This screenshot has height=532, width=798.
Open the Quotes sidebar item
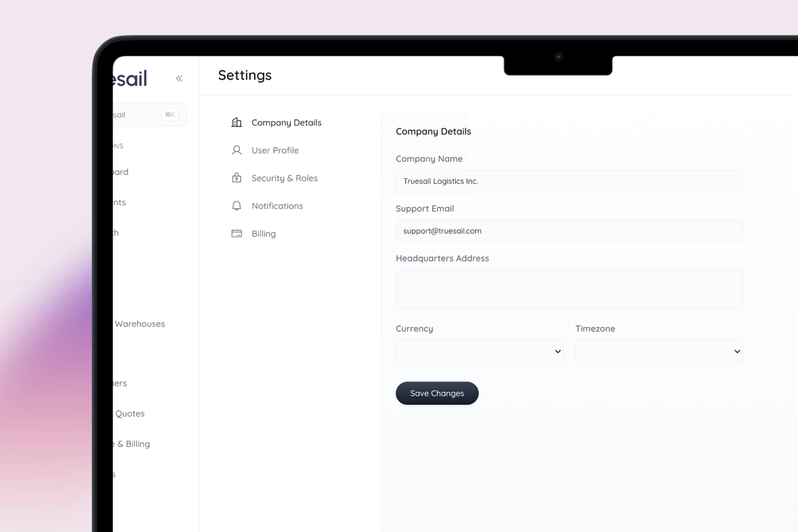point(130,414)
